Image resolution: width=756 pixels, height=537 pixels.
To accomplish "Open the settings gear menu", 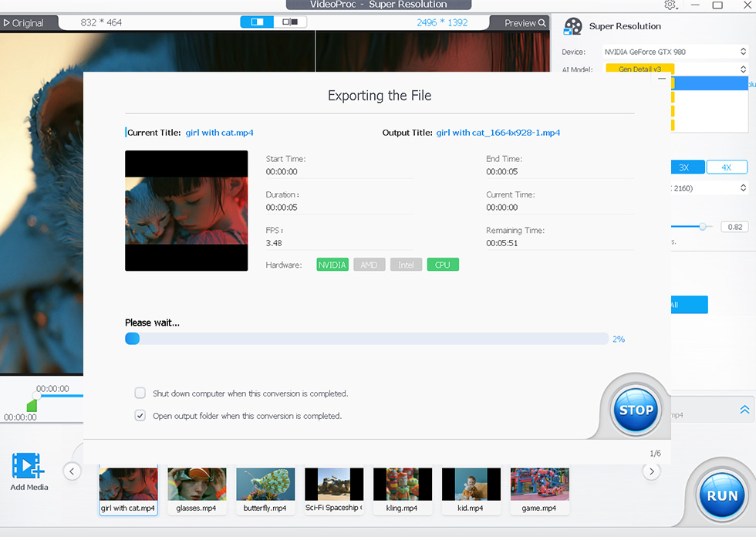I will point(670,5).
